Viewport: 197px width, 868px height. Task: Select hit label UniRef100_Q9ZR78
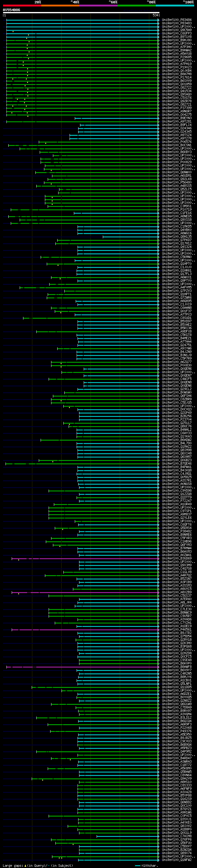pyautogui.click(x=177, y=101)
